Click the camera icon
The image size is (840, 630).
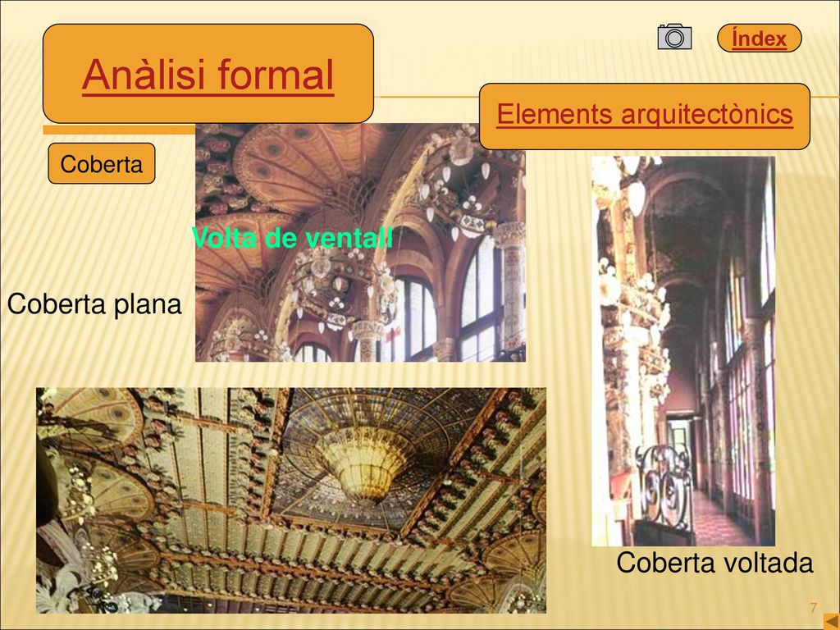674,36
